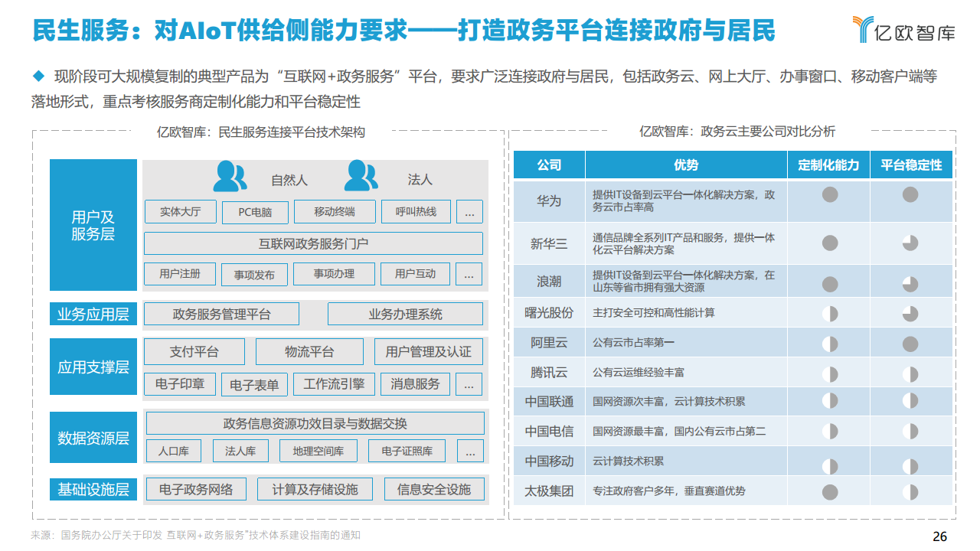Screen dimensions: 980x551
Task: Click 新华三's half-filled 平台稳定性 circle
Action: pos(911,243)
